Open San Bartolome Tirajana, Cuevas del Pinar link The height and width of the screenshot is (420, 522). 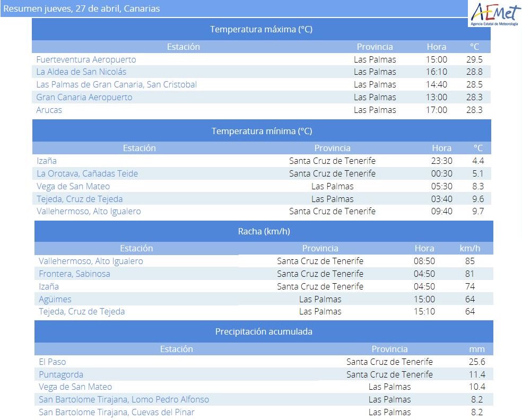[117, 412]
